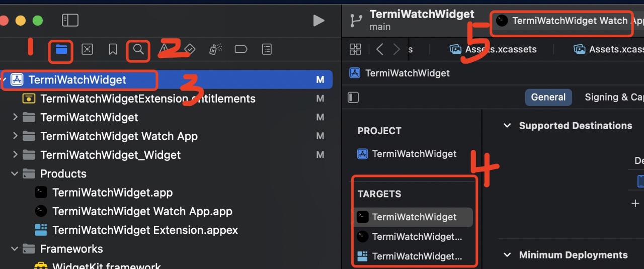Collapse the Frameworks group
This screenshot has height=269, width=644.
[15, 249]
